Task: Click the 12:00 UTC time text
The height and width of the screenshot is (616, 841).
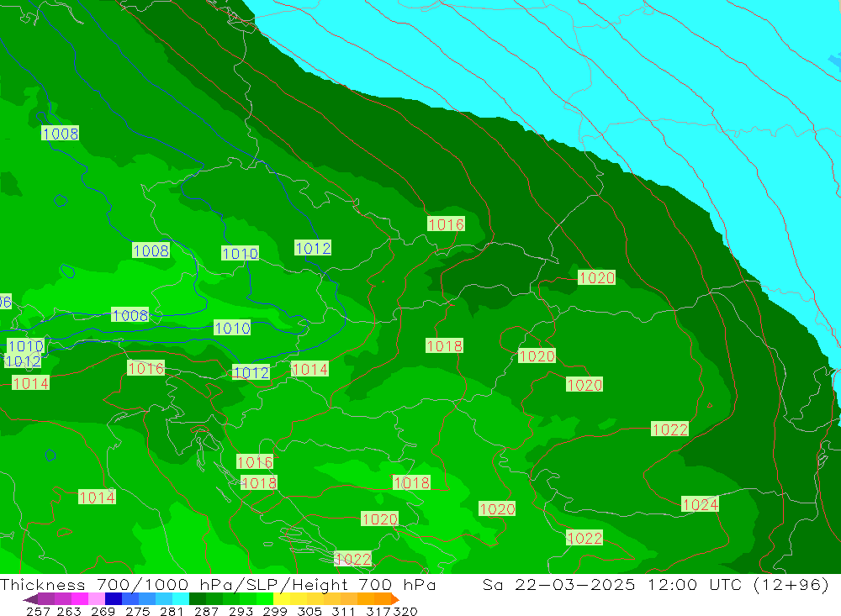Action: pos(697,584)
